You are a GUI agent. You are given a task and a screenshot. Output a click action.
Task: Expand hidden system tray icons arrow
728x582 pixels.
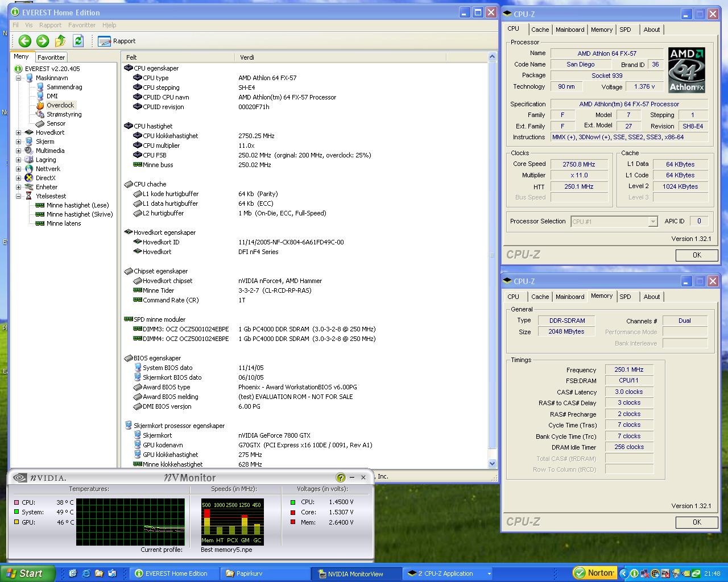[623, 573]
